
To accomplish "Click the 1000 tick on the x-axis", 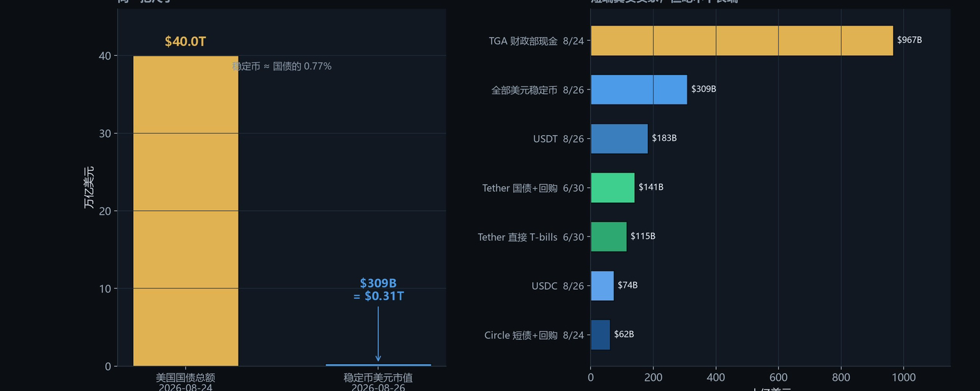I will (903, 377).
